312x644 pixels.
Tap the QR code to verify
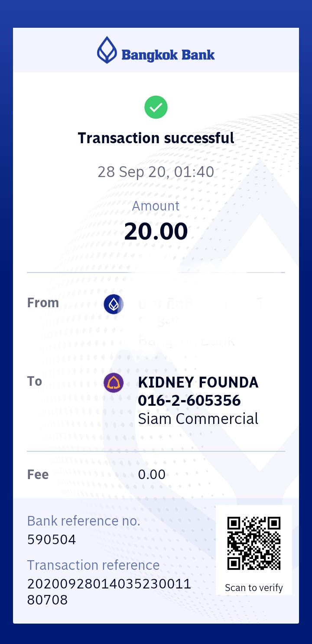coord(254,543)
